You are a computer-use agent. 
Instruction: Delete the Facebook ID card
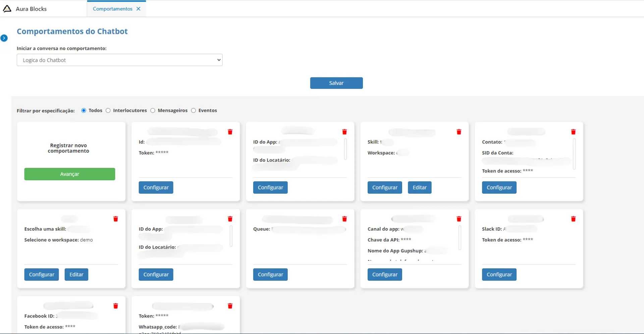[116, 306]
